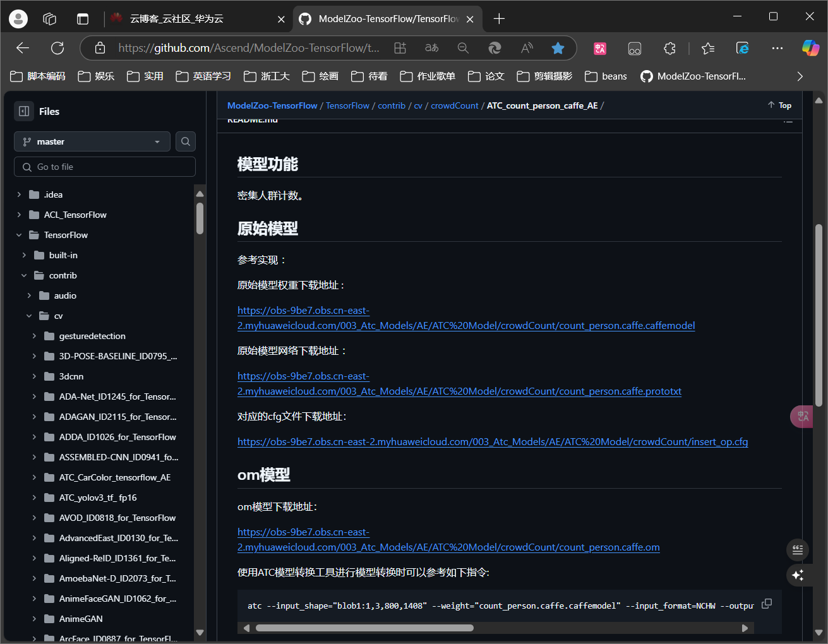Open the AnimeGAN folder in tree
The width and height of the screenshot is (828, 644).
pos(81,619)
